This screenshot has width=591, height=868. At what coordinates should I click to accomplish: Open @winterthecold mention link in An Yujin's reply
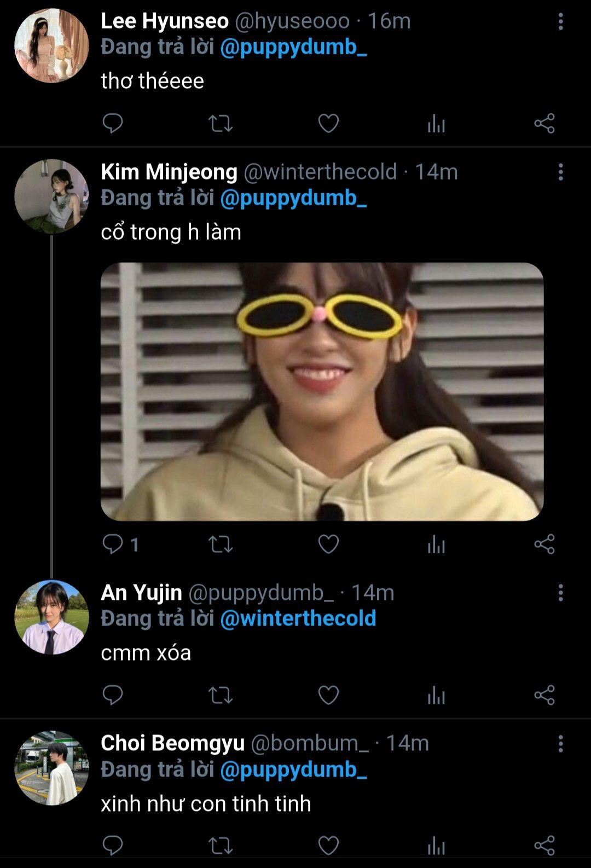(298, 618)
